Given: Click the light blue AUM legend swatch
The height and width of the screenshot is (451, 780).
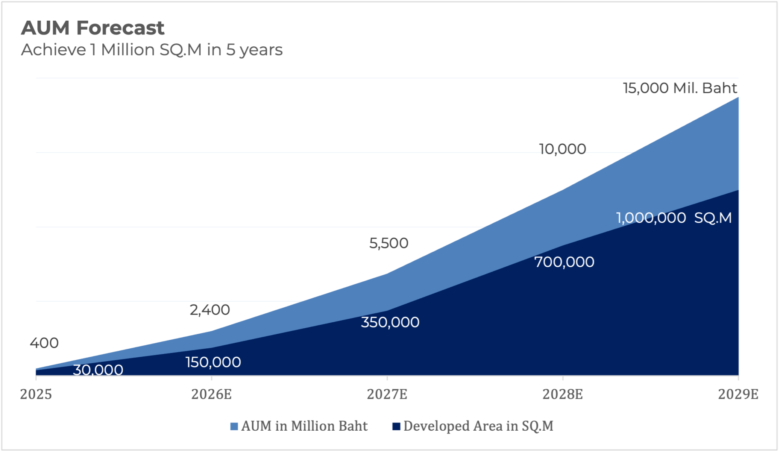Looking at the screenshot, I should (234, 427).
